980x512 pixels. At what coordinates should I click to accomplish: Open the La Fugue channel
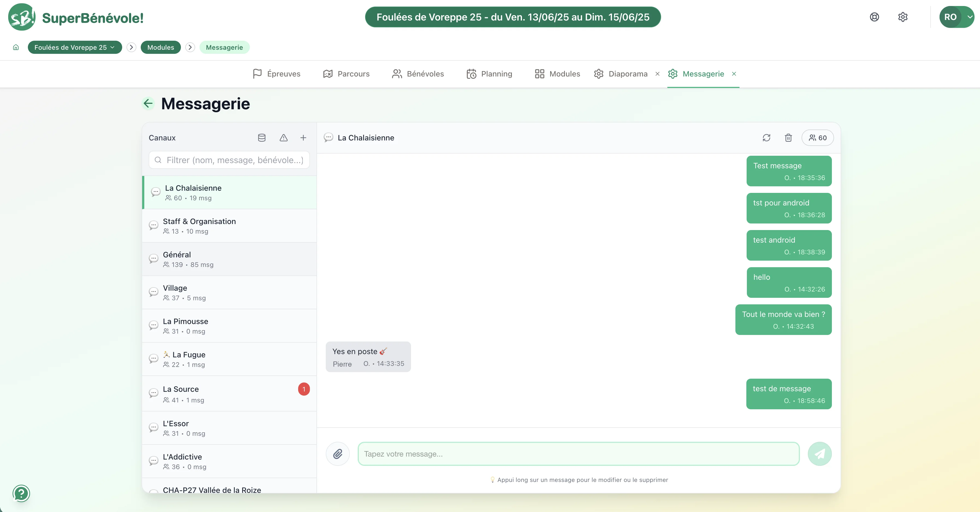[229, 359]
